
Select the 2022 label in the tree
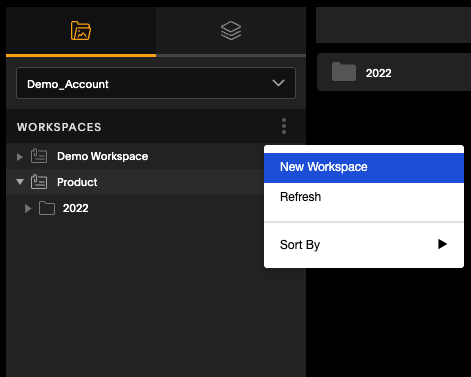coord(76,208)
